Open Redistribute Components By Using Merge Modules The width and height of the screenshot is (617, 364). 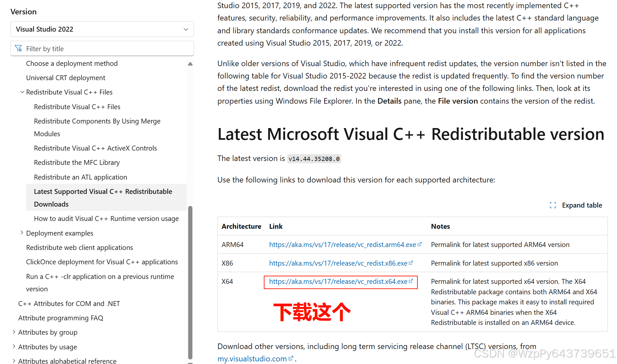97,127
